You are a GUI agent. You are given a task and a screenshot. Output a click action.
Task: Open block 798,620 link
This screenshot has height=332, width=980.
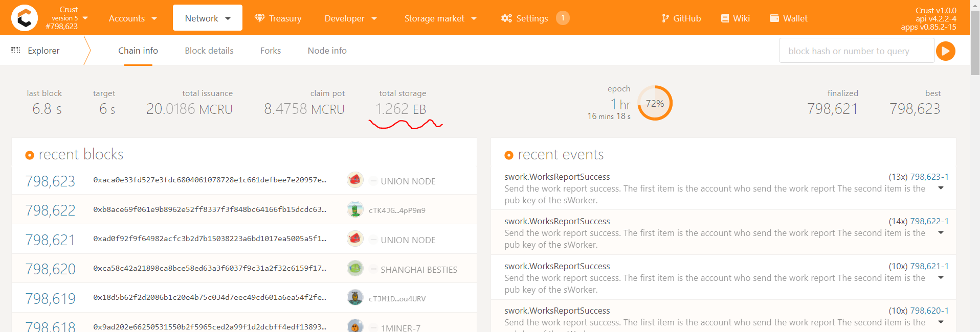(x=50, y=269)
